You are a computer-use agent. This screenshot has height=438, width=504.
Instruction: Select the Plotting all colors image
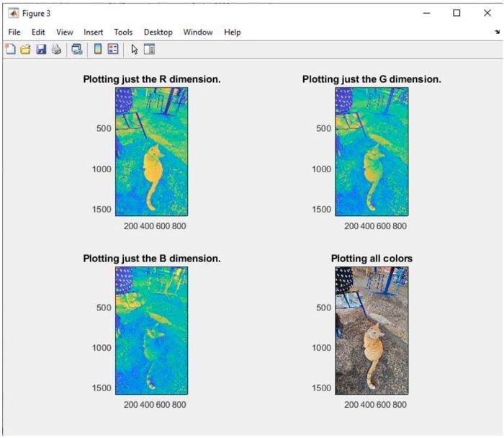coord(372,331)
